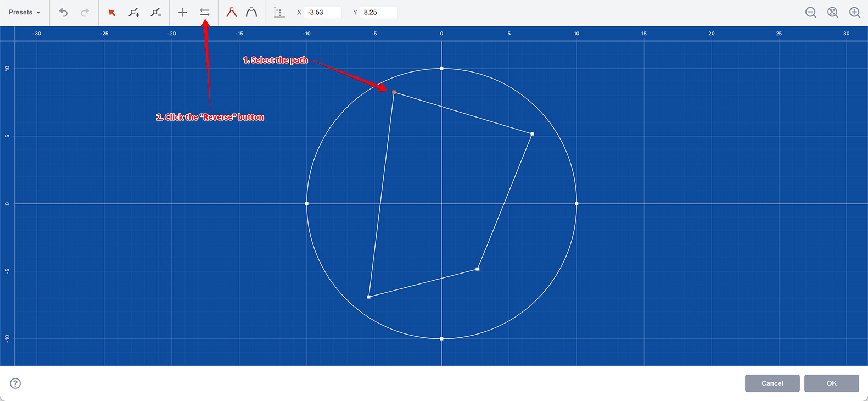Click the Y coordinate input field
868x401 pixels.
(378, 12)
